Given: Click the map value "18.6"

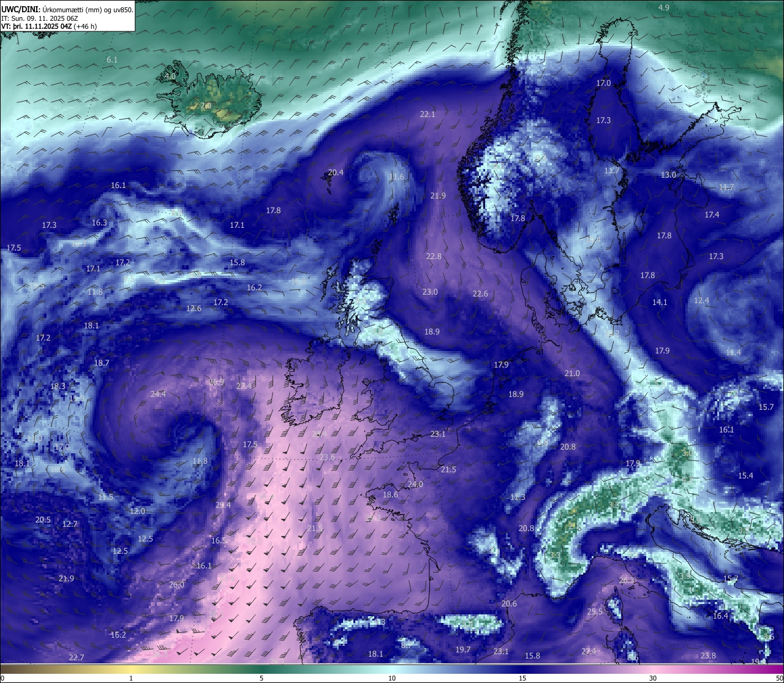Looking at the screenshot, I should (x=390, y=494).
